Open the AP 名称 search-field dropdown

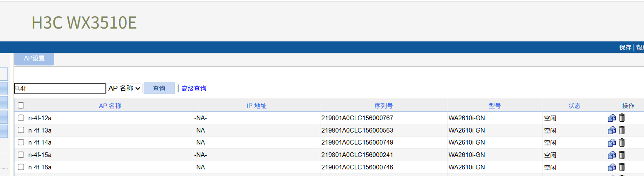pyautogui.click(x=124, y=88)
